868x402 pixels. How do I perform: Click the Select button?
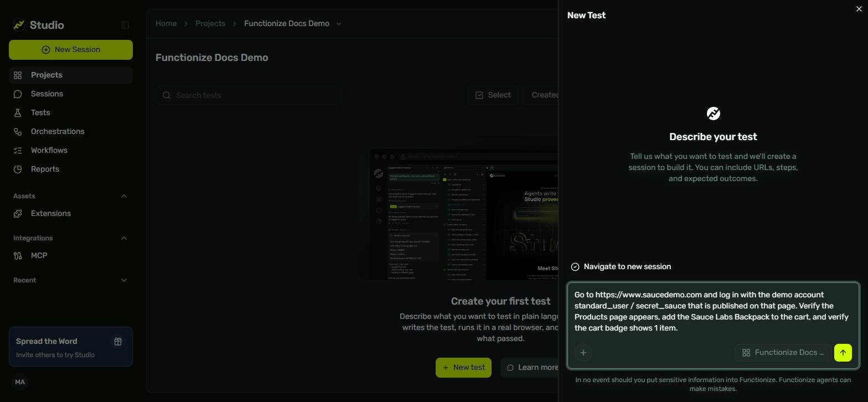point(493,95)
